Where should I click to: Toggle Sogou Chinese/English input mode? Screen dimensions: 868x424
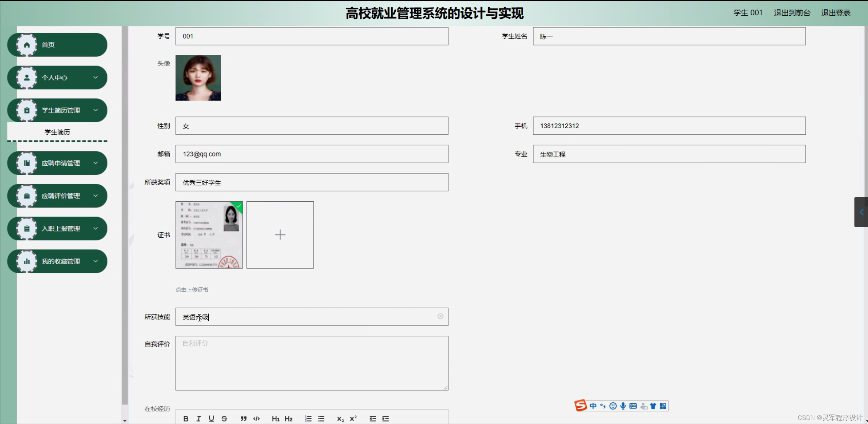pos(593,406)
